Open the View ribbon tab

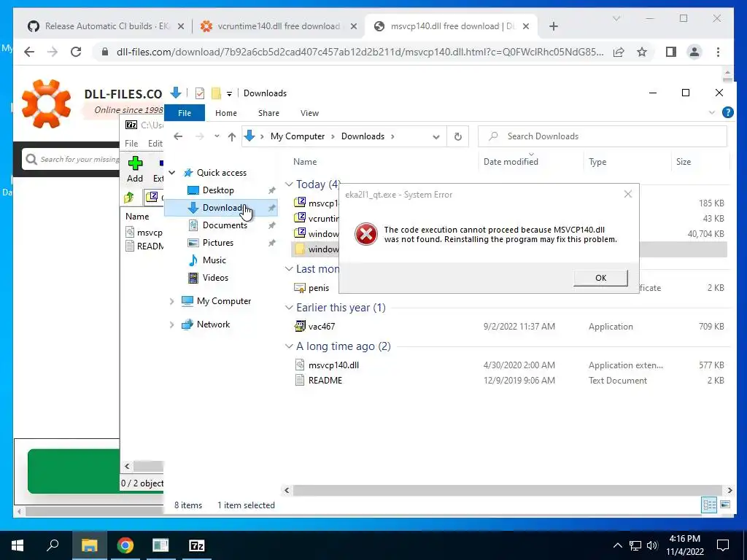click(309, 113)
